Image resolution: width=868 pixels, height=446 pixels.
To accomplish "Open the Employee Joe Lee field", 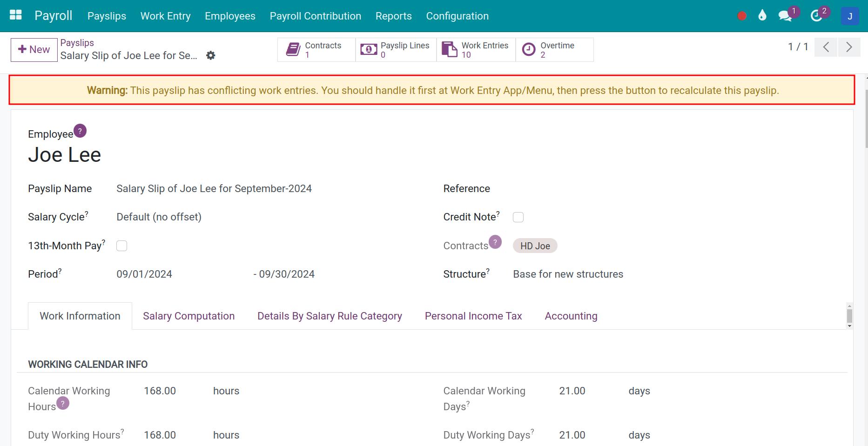I will point(65,155).
